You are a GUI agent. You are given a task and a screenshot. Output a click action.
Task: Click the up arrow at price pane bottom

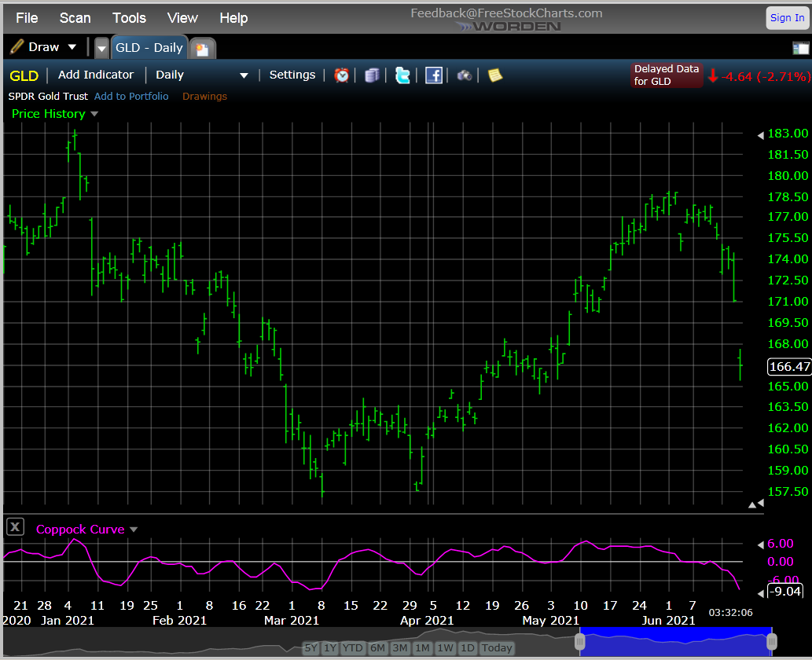[752, 504]
